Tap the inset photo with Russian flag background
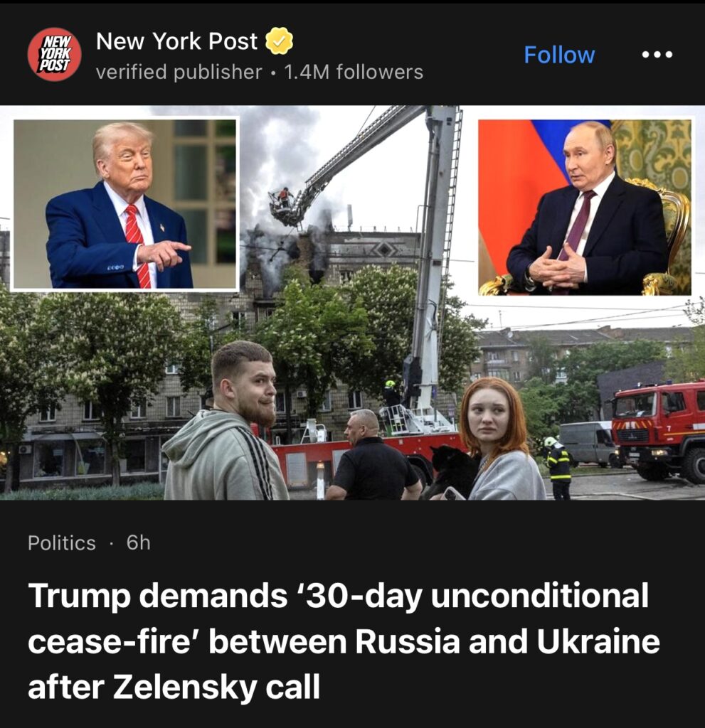 pyautogui.click(x=585, y=207)
